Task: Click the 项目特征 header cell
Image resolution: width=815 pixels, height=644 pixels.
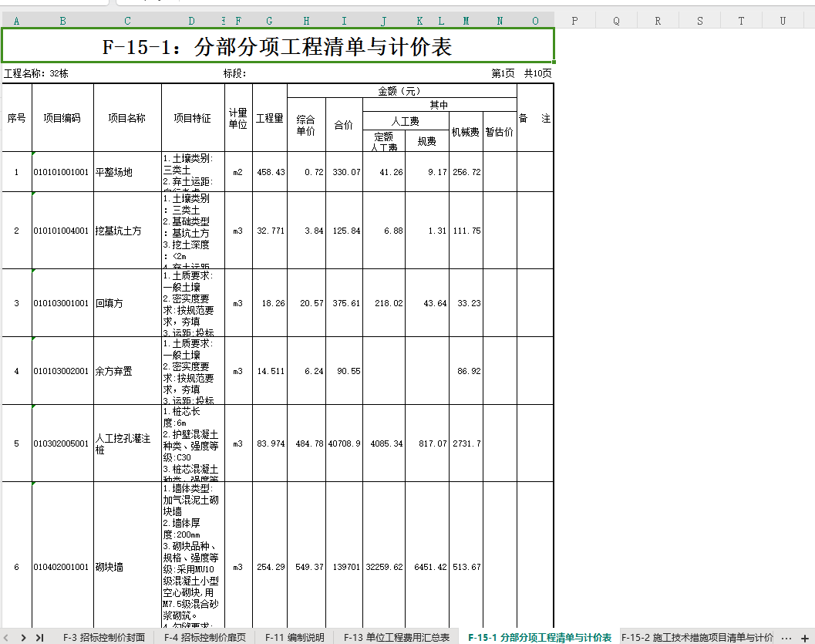Action: tap(193, 118)
